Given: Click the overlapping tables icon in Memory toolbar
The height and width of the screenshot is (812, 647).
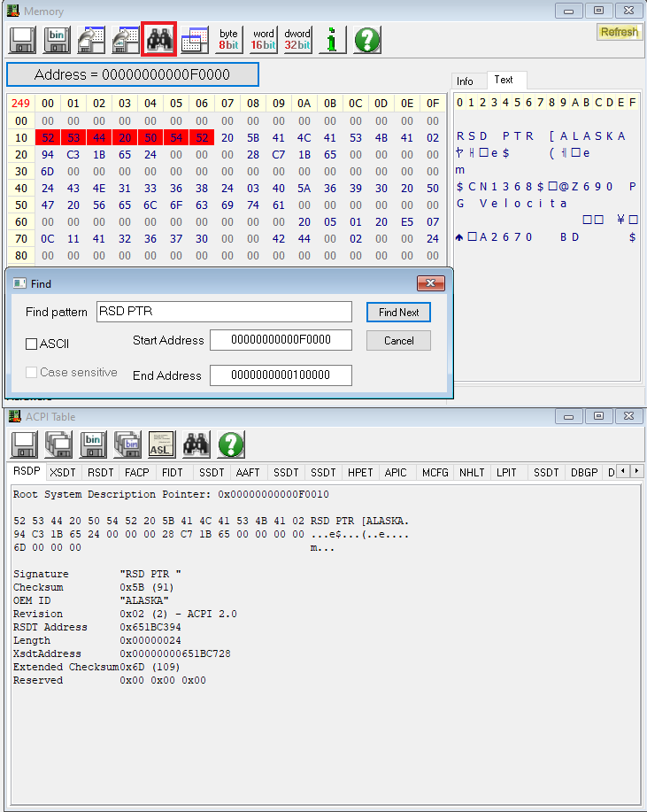Looking at the screenshot, I should tap(195, 40).
